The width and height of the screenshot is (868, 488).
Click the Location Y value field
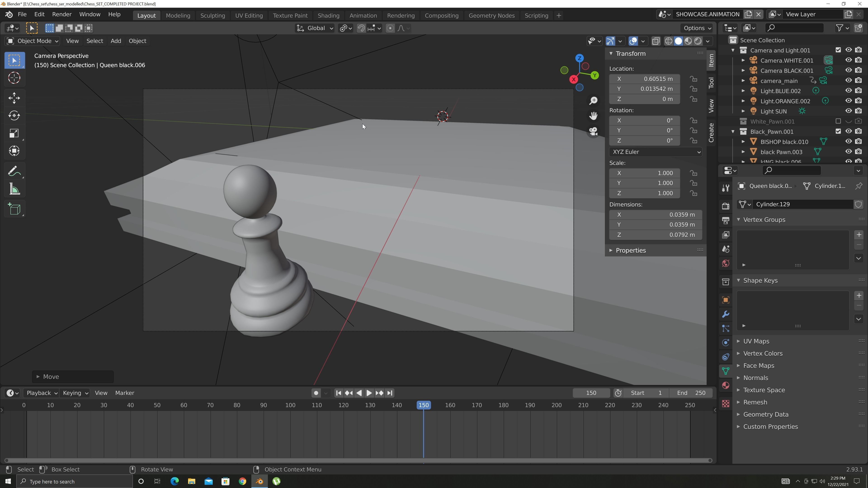644,89
